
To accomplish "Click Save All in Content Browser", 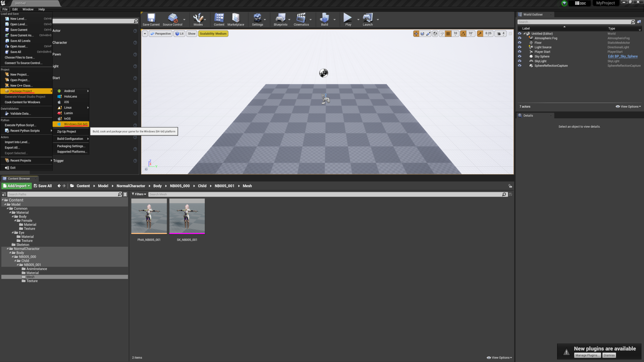I will pos(43,186).
